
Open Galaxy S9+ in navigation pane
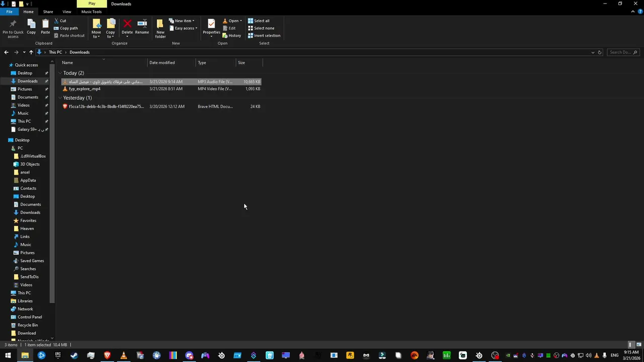(x=31, y=129)
